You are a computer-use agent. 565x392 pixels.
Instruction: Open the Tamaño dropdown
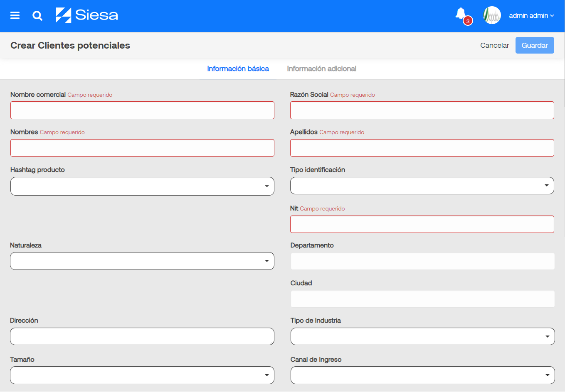click(x=142, y=375)
